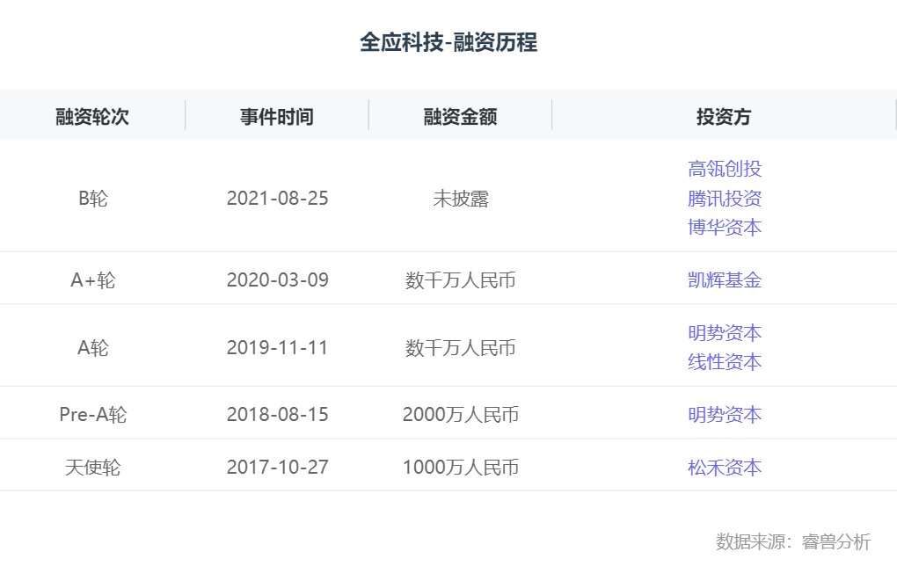Open the 博华资本 investor link
897x588 pixels.
click(x=725, y=228)
